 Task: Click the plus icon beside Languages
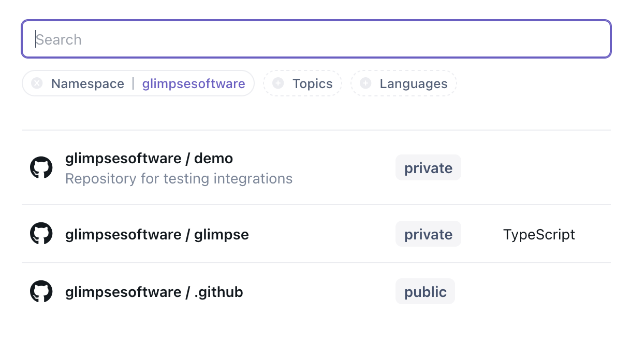365,83
